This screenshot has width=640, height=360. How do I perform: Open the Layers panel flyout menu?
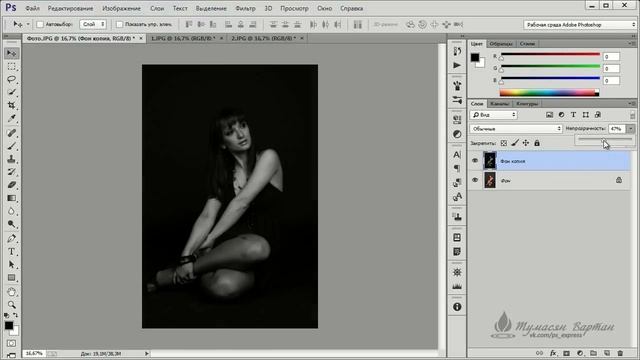pyautogui.click(x=631, y=103)
